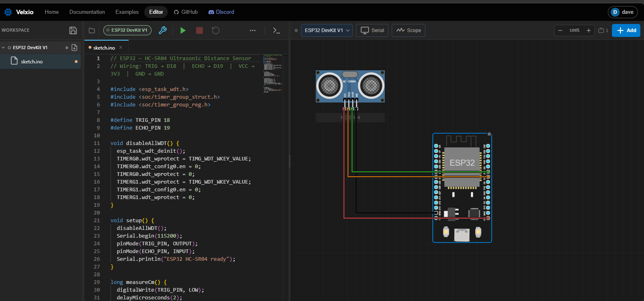The image size is (644, 301).
Task: Click the save workspace icon
Action: pos(73,30)
